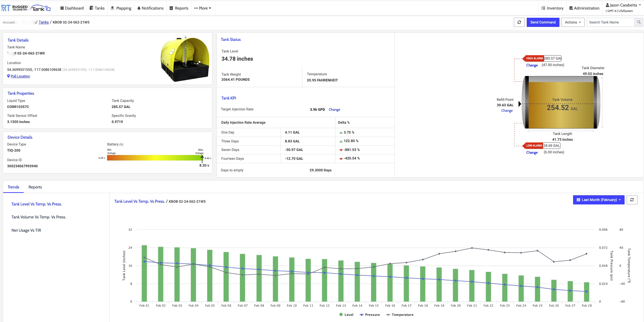Toggle the Level series in the chart legend
Screen dimensions: 644x322
pyautogui.click(x=345, y=315)
